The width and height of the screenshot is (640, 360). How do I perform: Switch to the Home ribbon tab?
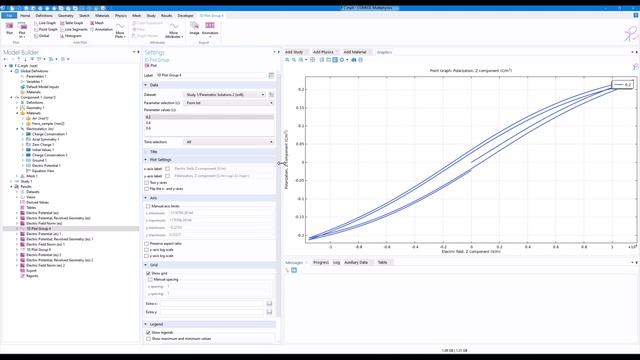[25, 16]
